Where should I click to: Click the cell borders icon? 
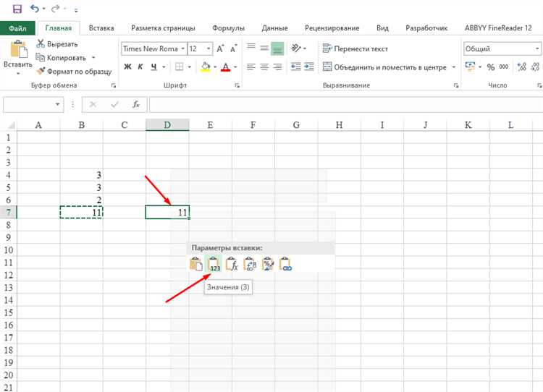pyautogui.click(x=180, y=67)
